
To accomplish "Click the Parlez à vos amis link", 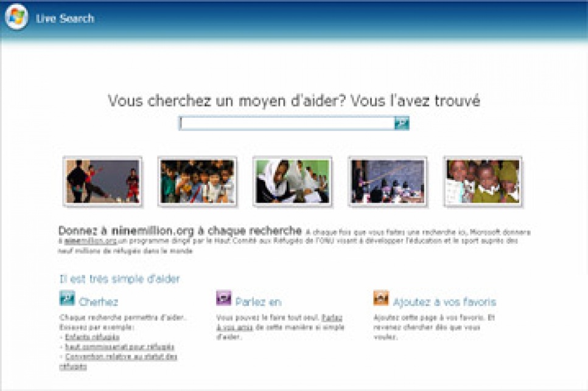I will [x=332, y=317].
